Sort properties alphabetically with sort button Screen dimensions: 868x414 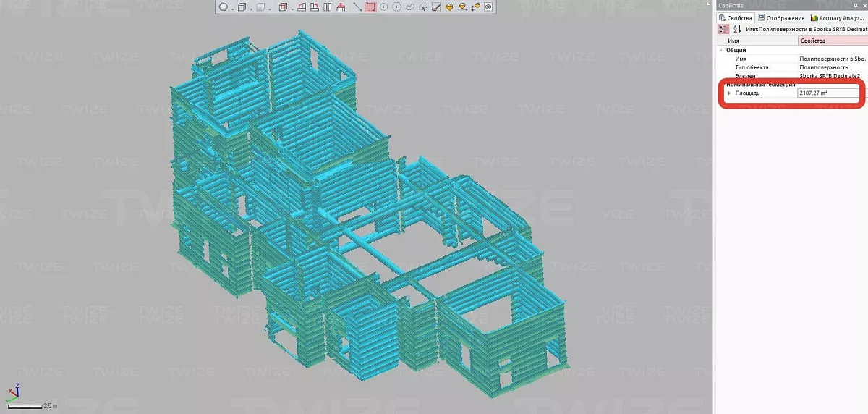point(736,29)
